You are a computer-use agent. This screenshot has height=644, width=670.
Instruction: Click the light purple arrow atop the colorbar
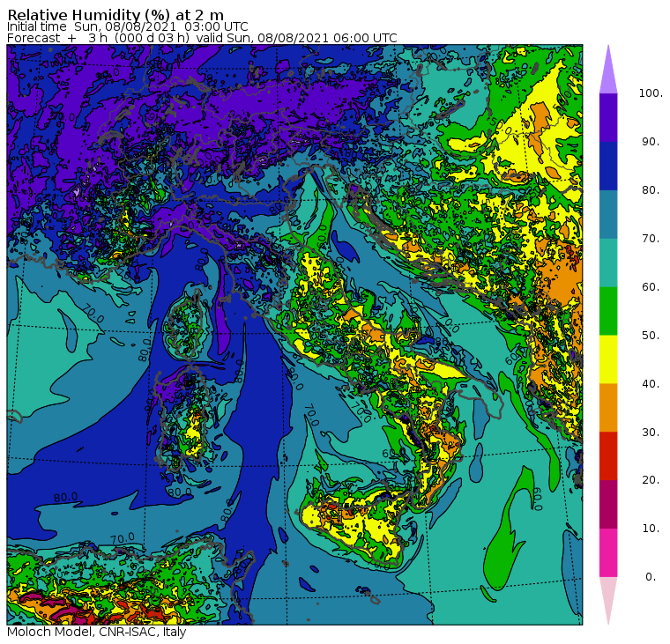tap(608, 72)
